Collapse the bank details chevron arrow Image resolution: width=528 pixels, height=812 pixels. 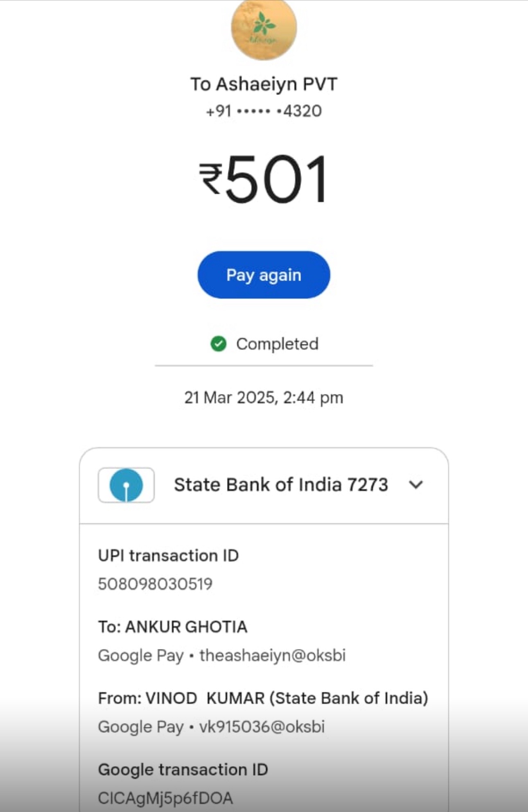(416, 485)
